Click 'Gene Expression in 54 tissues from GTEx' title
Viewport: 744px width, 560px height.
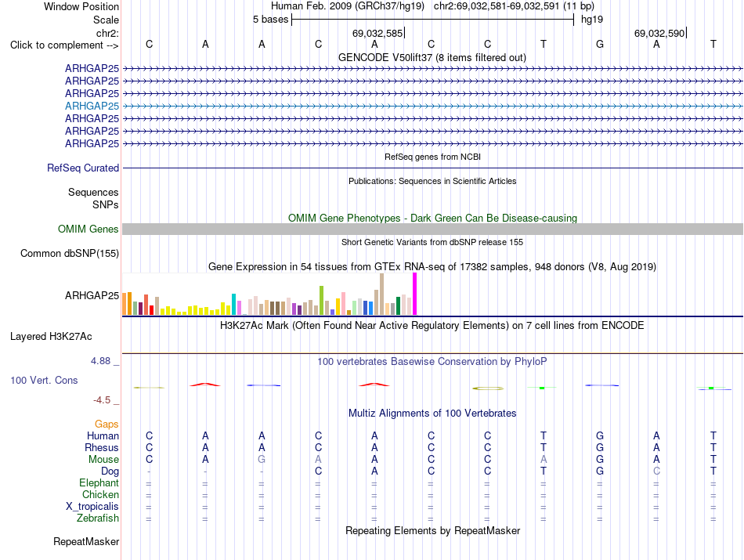(432, 267)
